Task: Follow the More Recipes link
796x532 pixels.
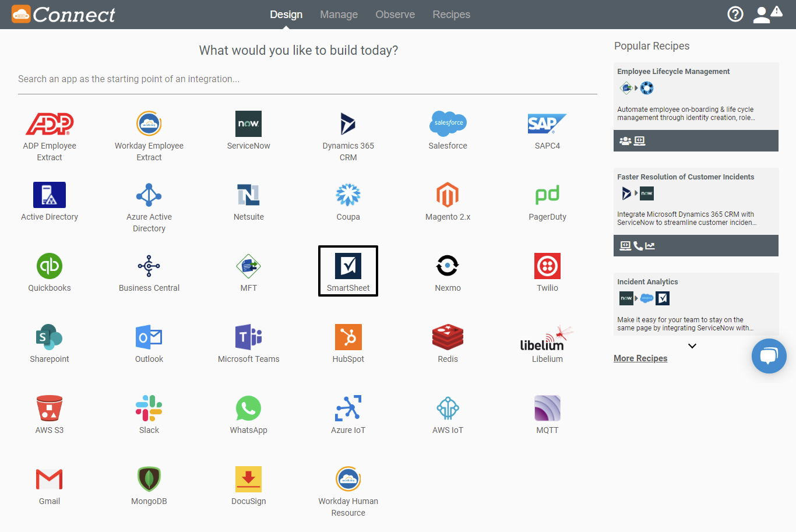Action: pos(640,358)
